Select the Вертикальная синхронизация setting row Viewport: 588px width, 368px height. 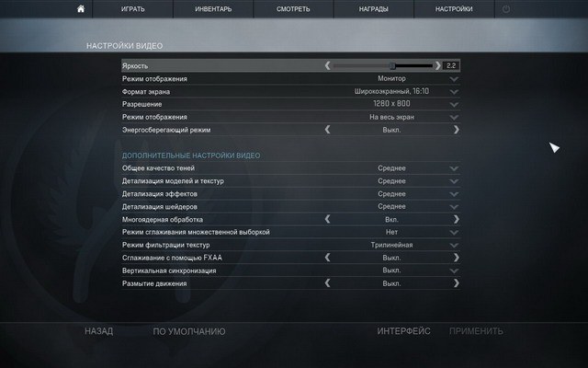(x=290, y=270)
